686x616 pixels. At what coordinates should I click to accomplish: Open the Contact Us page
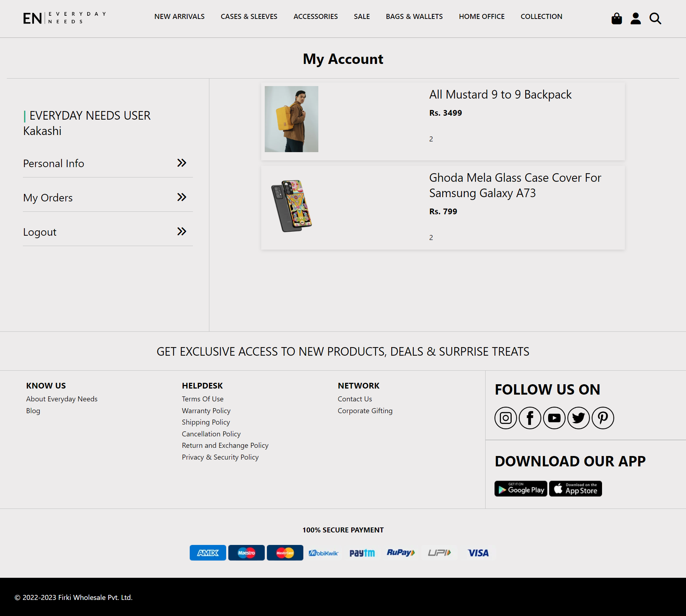pos(354,399)
